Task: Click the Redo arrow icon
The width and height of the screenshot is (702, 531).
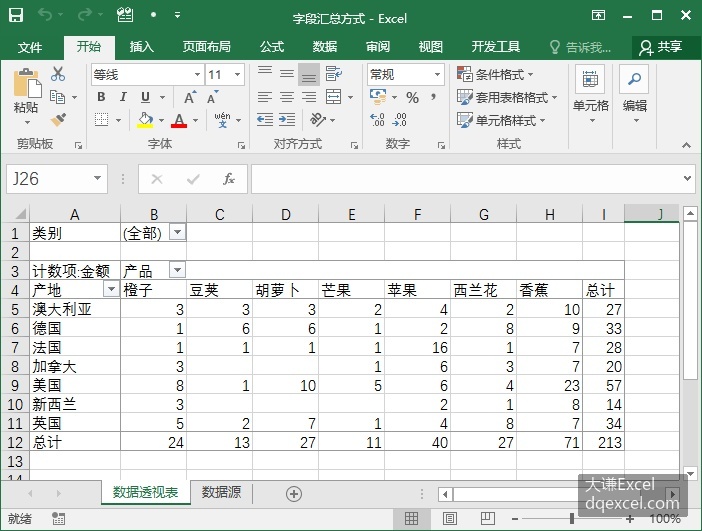Action: (84, 15)
